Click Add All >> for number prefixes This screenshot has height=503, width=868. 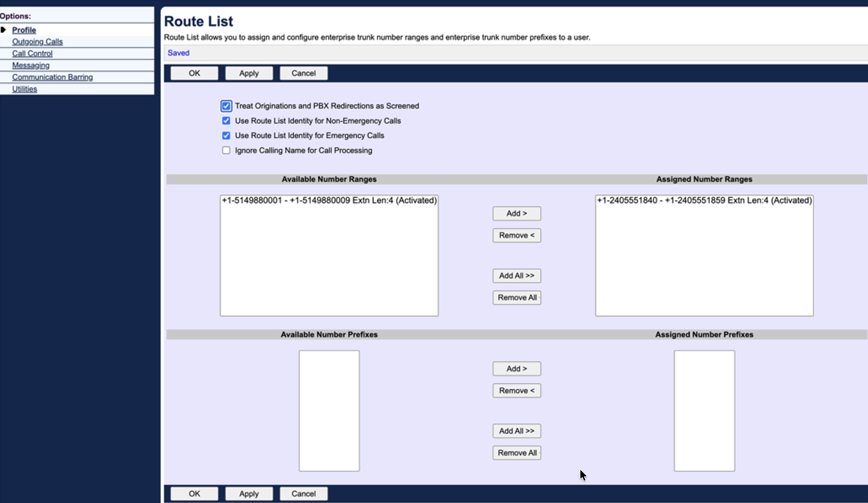click(516, 431)
